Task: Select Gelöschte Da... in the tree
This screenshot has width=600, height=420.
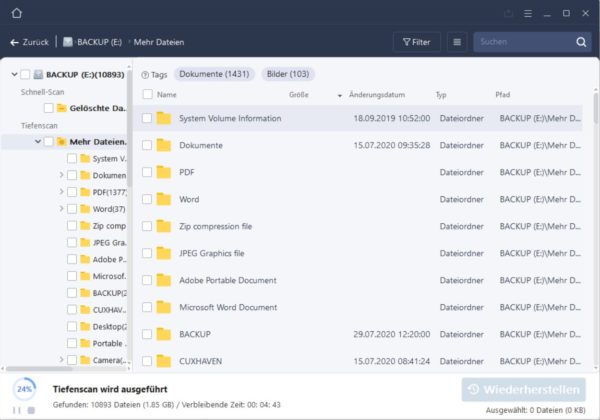Action: point(98,108)
